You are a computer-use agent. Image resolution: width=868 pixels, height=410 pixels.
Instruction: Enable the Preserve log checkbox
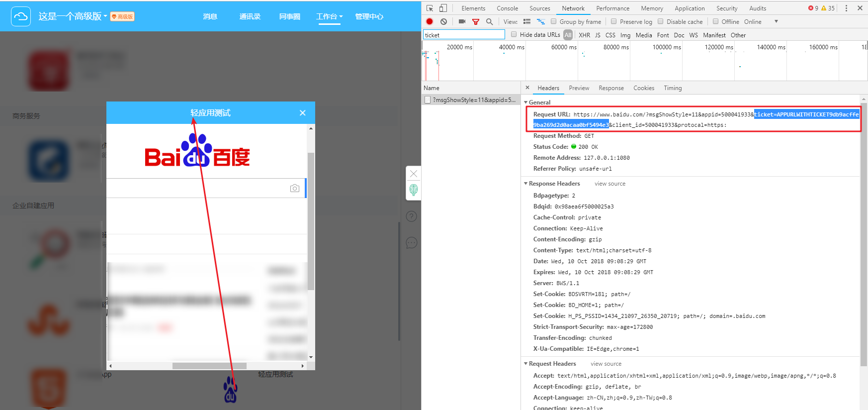(x=614, y=21)
